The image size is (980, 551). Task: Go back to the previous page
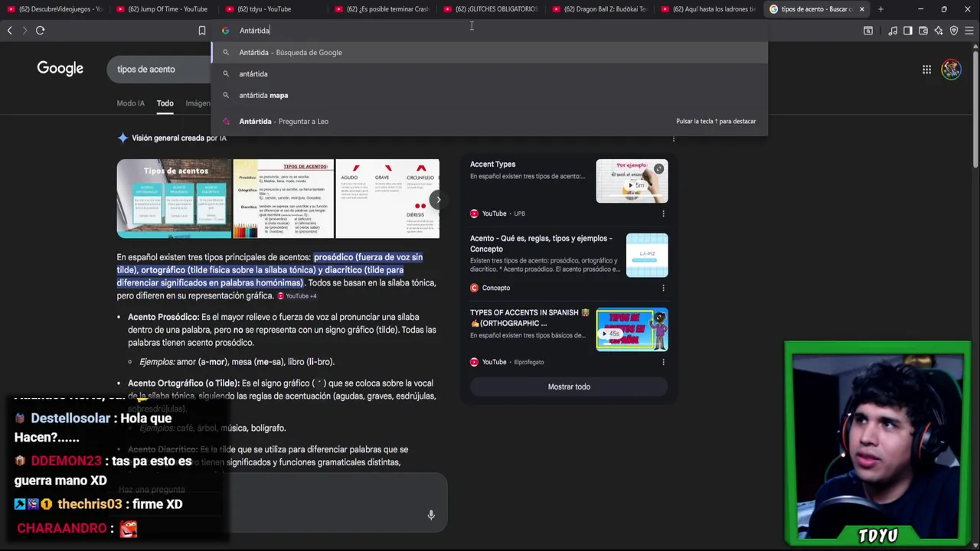click(x=9, y=31)
